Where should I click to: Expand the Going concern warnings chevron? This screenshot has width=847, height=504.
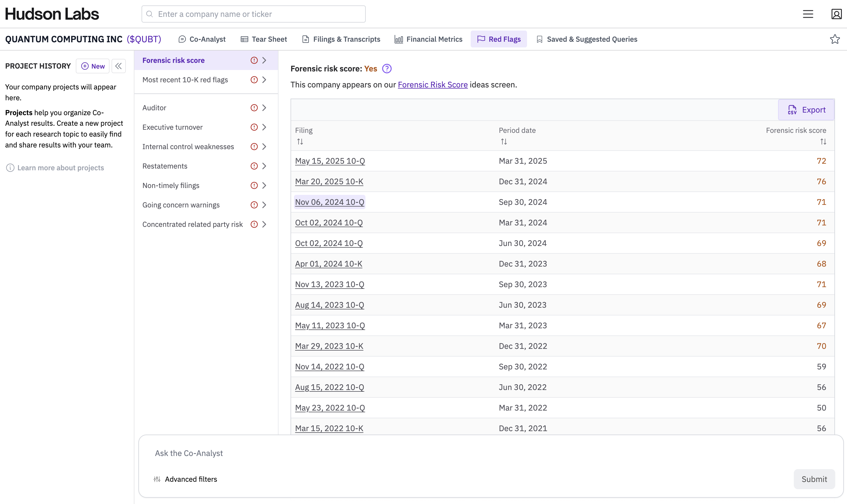(x=264, y=205)
